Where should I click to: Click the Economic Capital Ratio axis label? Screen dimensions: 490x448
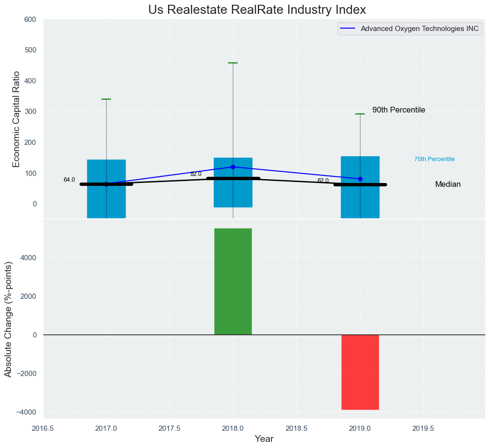pyautogui.click(x=16, y=119)
